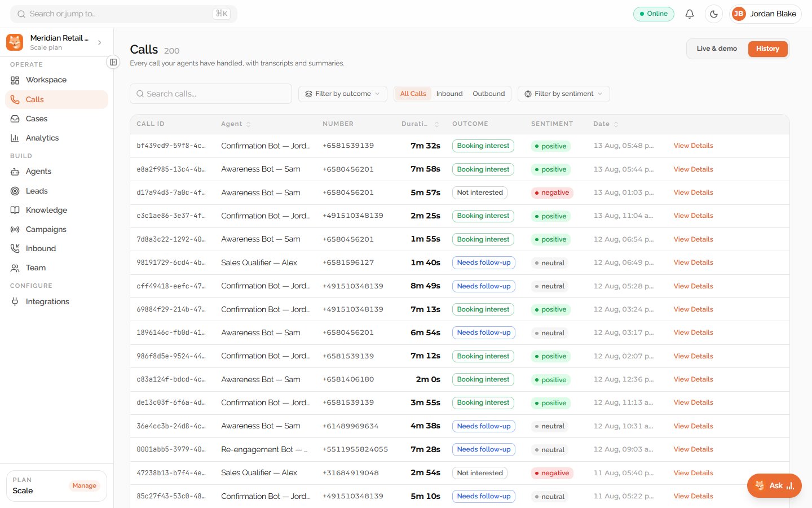The height and width of the screenshot is (508, 812).
Task: Switch to the History view
Action: click(767, 49)
